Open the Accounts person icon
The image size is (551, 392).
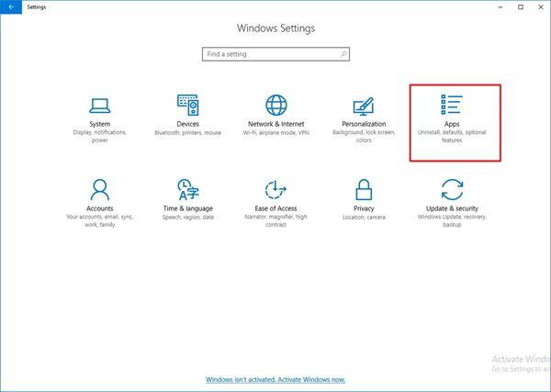[100, 190]
